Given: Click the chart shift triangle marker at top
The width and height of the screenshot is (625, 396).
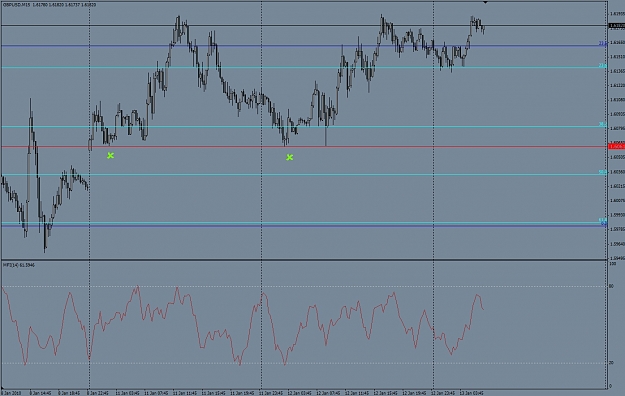Looking at the screenshot, I should coord(485,2).
